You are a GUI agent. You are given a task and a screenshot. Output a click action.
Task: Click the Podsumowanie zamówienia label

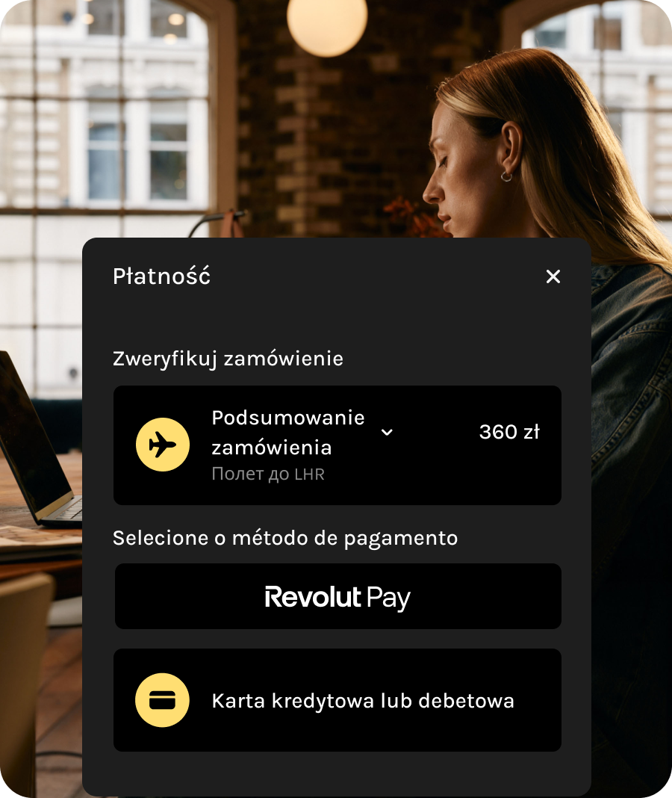287,432
